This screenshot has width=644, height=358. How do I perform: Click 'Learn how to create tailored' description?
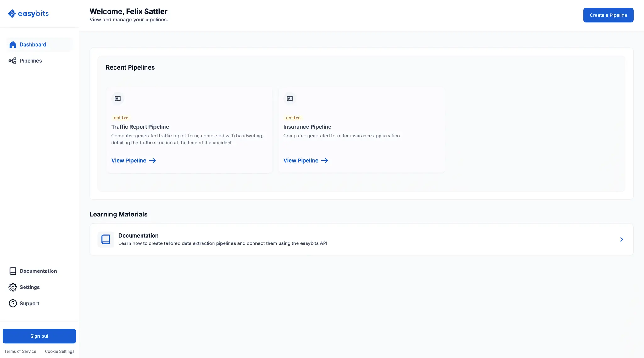pyautogui.click(x=223, y=243)
